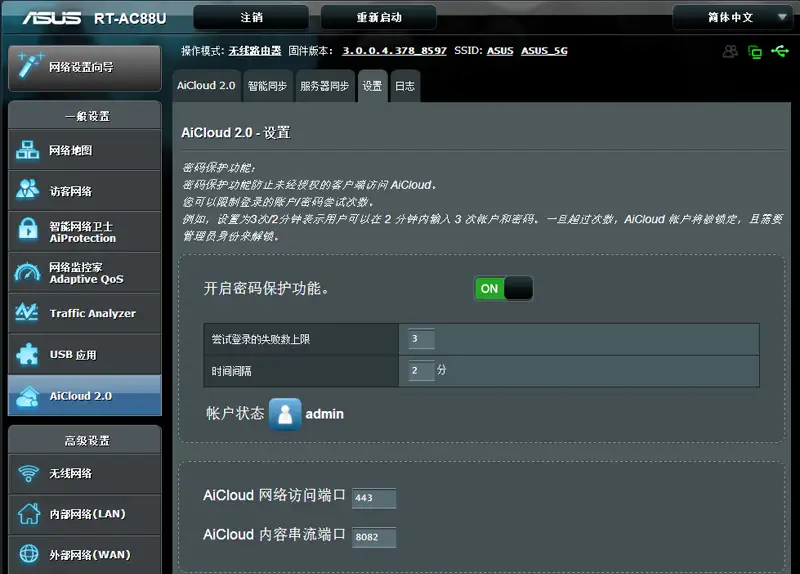Open firmware version 3.0.0.4.378_8597 link
The image size is (800, 574).
point(394,51)
